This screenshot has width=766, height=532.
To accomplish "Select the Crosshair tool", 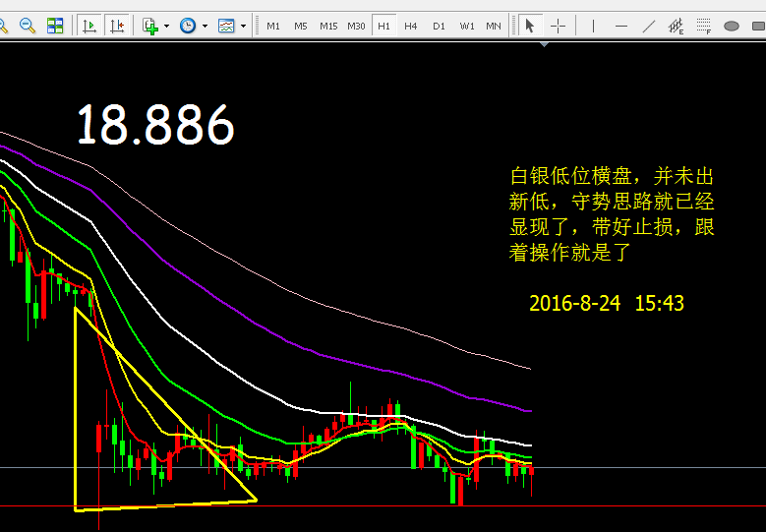I will (x=558, y=26).
